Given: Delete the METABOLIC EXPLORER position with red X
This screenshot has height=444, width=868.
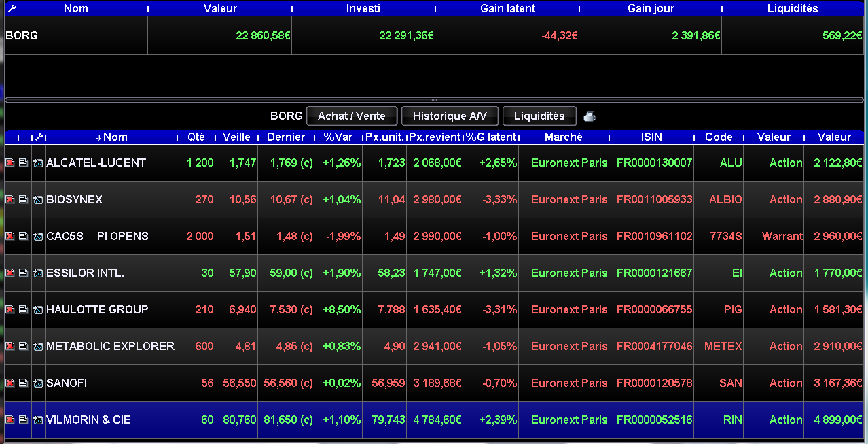Looking at the screenshot, I should pyautogui.click(x=10, y=347).
